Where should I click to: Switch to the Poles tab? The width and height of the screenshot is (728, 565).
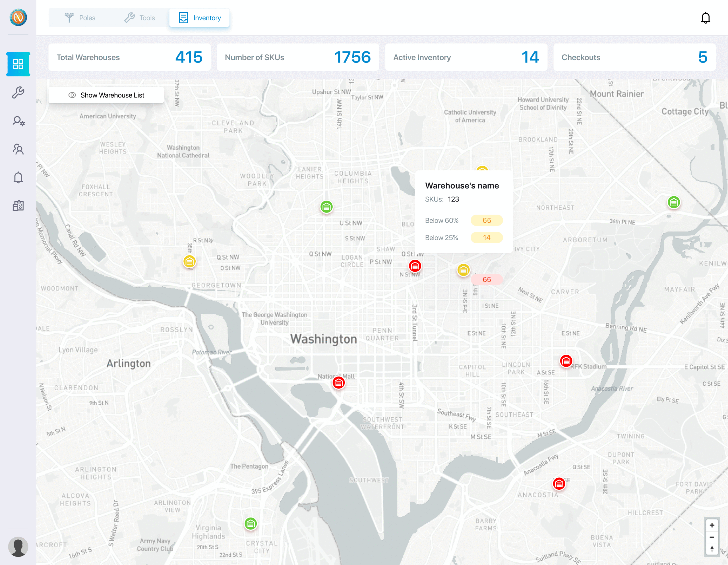(x=80, y=18)
